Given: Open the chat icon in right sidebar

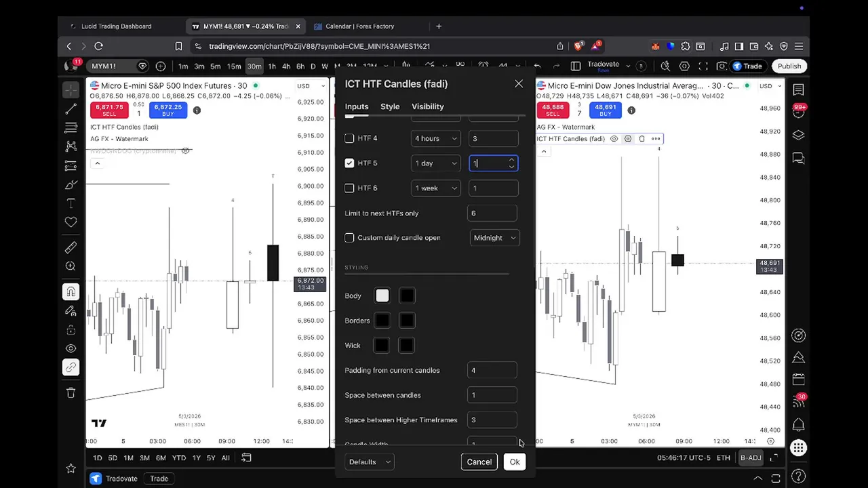Looking at the screenshot, I should click(798, 159).
